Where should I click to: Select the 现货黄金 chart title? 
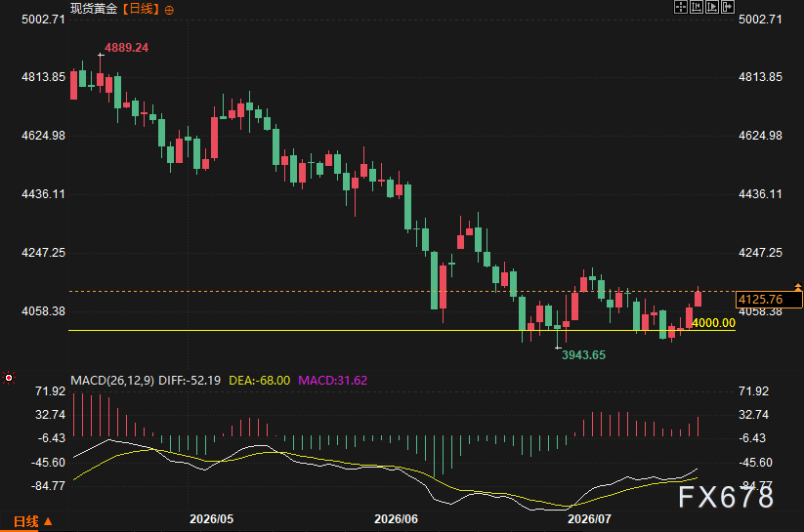tap(94, 9)
